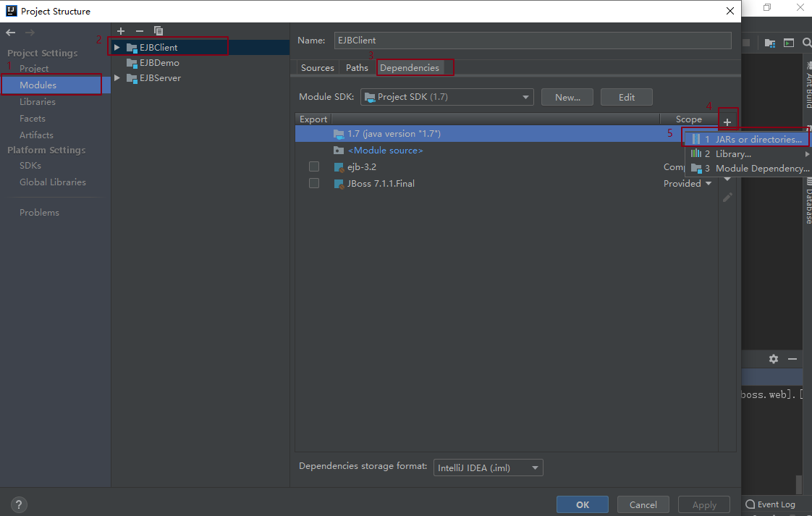Open the Database tool window tab
Image resolution: width=812 pixels, height=516 pixels.
coord(808,201)
